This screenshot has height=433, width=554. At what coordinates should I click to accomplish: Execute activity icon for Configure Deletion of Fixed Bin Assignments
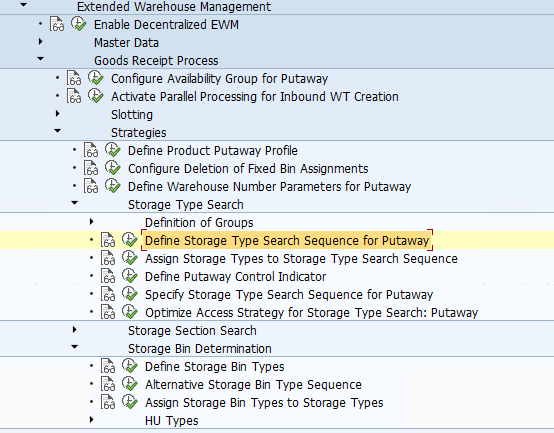tap(113, 168)
